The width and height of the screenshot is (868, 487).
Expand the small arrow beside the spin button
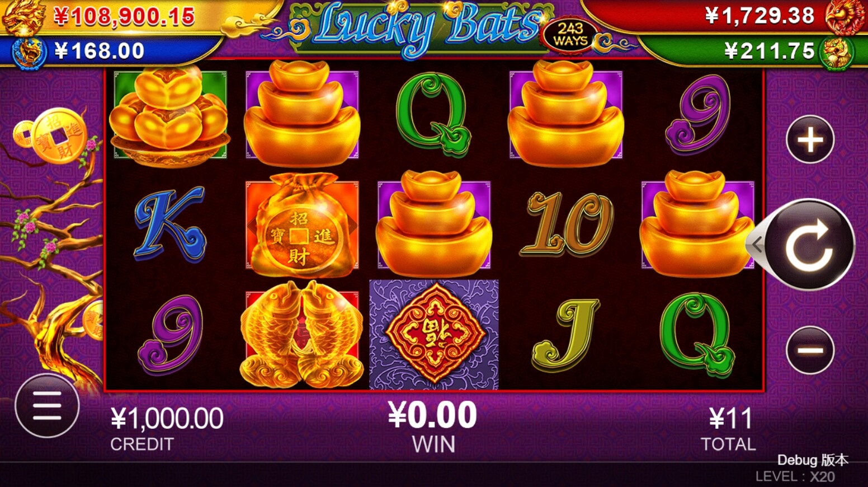757,244
